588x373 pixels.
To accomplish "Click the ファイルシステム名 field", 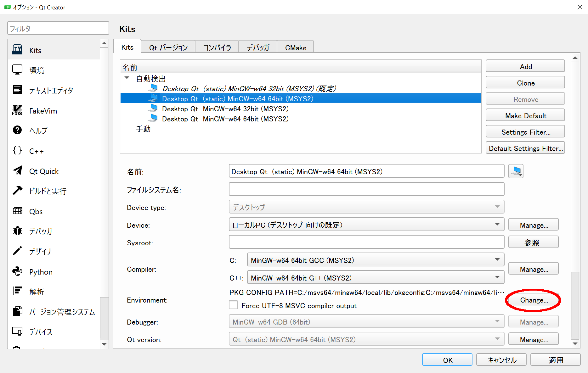I will click(x=366, y=189).
